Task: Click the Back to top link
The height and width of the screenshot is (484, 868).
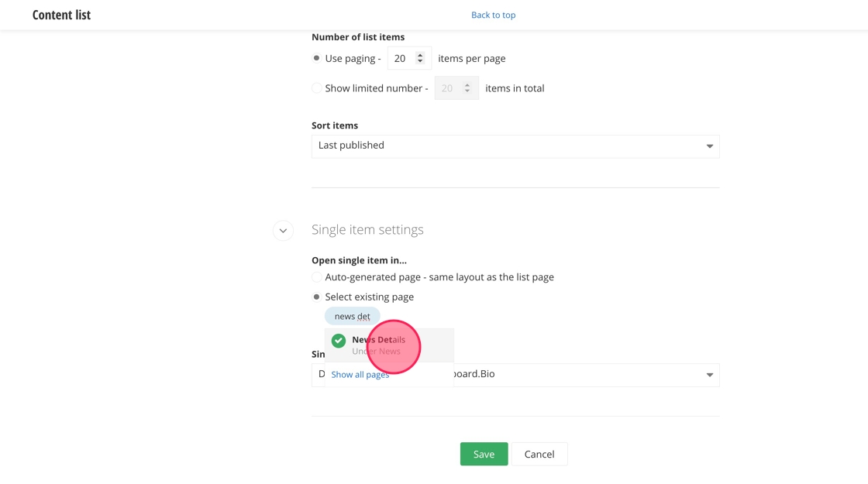Action: 493,15
